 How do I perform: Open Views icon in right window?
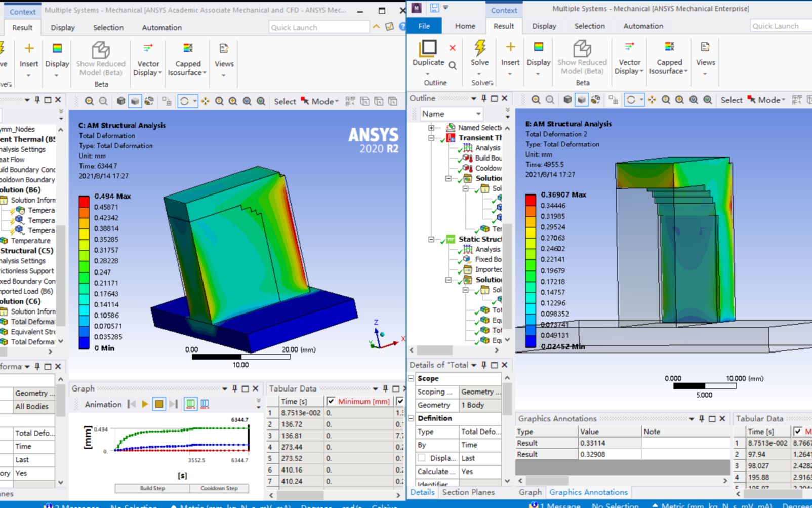point(705,47)
